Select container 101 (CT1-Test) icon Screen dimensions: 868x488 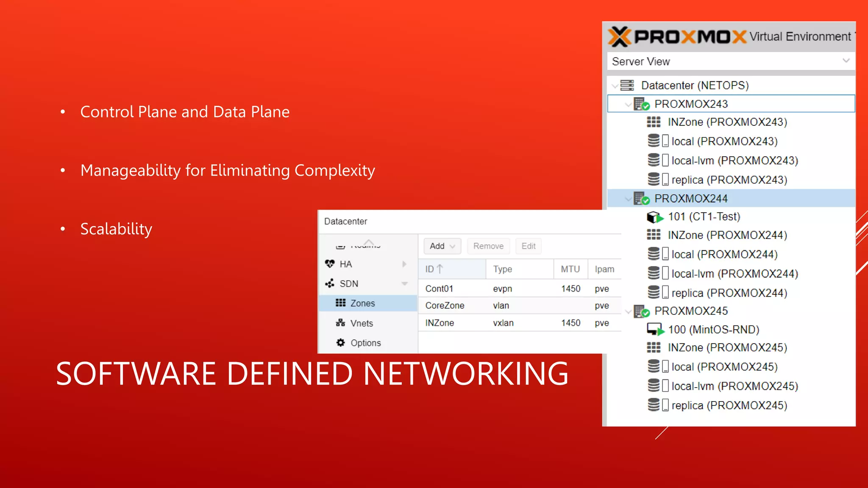coord(655,217)
